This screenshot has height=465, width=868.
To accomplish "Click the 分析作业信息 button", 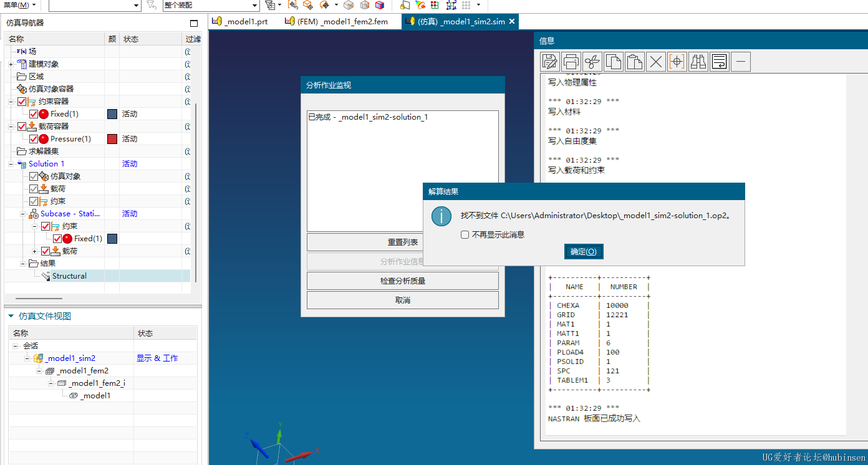I will tap(403, 261).
